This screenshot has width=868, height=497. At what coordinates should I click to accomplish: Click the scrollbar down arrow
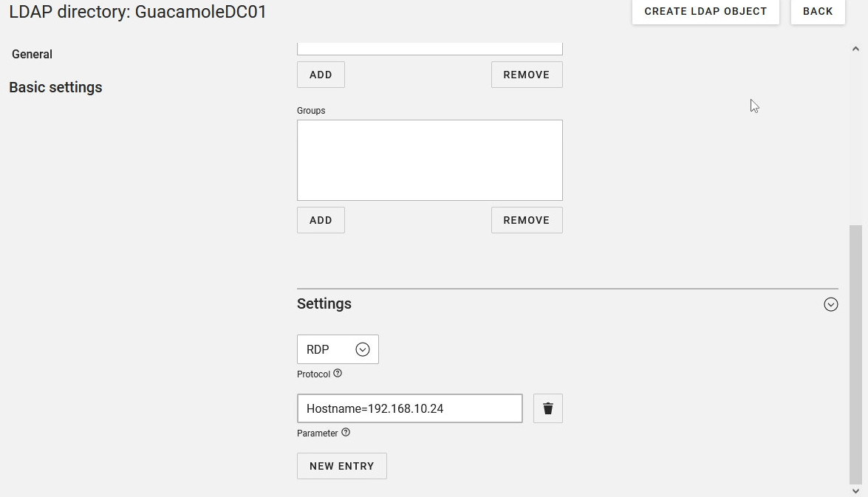point(855,490)
